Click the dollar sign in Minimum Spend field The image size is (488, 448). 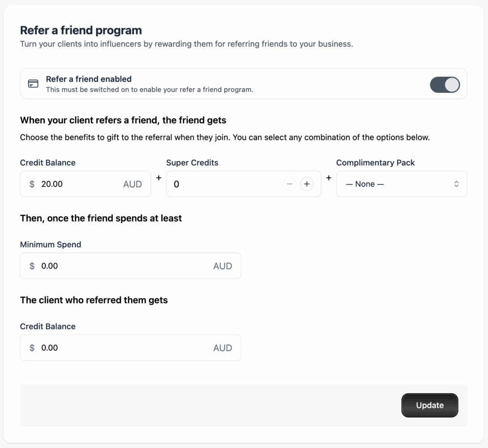[x=32, y=266]
